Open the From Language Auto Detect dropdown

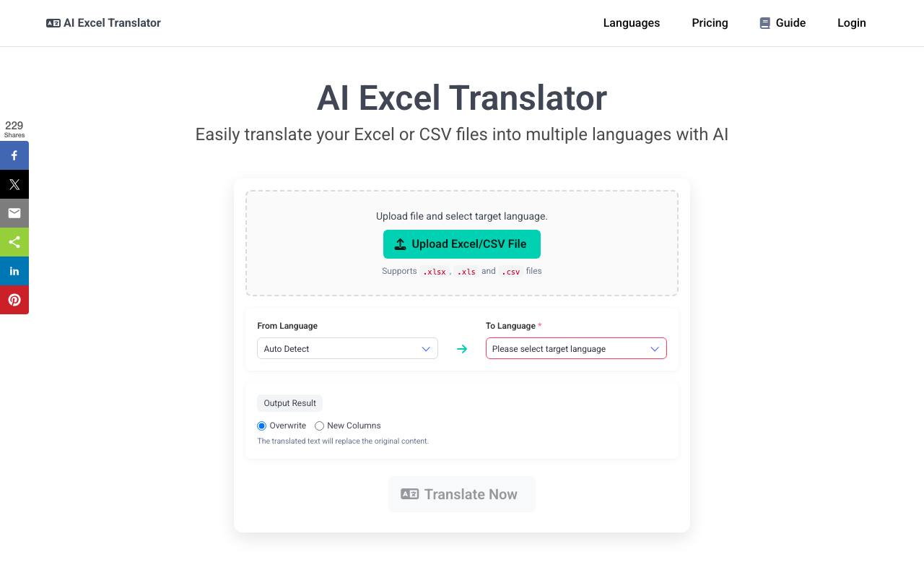pyautogui.click(x=347, y=348)
